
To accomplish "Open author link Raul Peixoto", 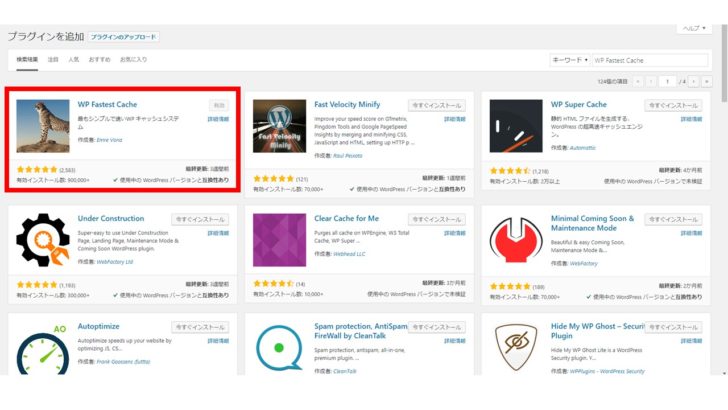I will coord(348,156).
